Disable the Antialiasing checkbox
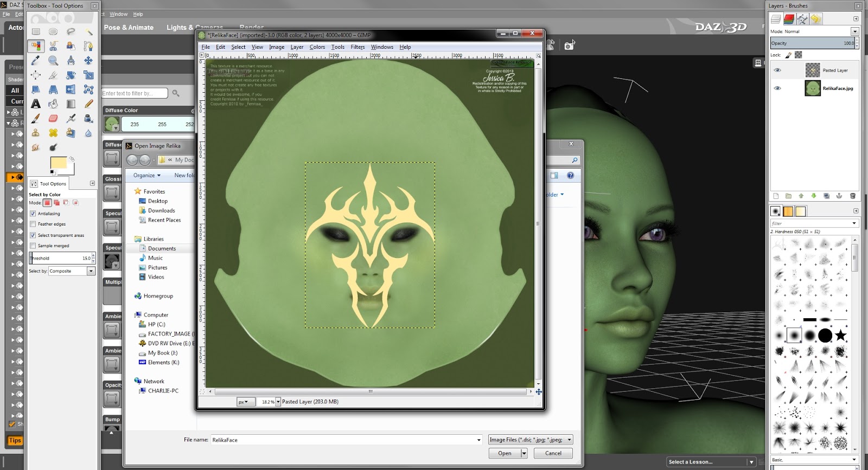 [x=33, y=214]
